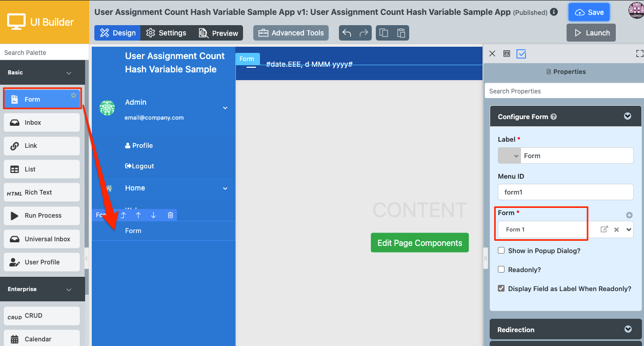
Task: Collapse the Basic palette section
Action: coord(69,73)
